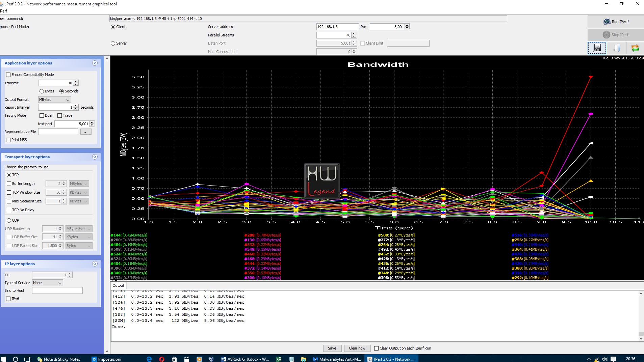Image resolution: width=644 pixels, height=362 pixels.
Task: Open Task View from the taskbar
Action: (x=28, y=359)
